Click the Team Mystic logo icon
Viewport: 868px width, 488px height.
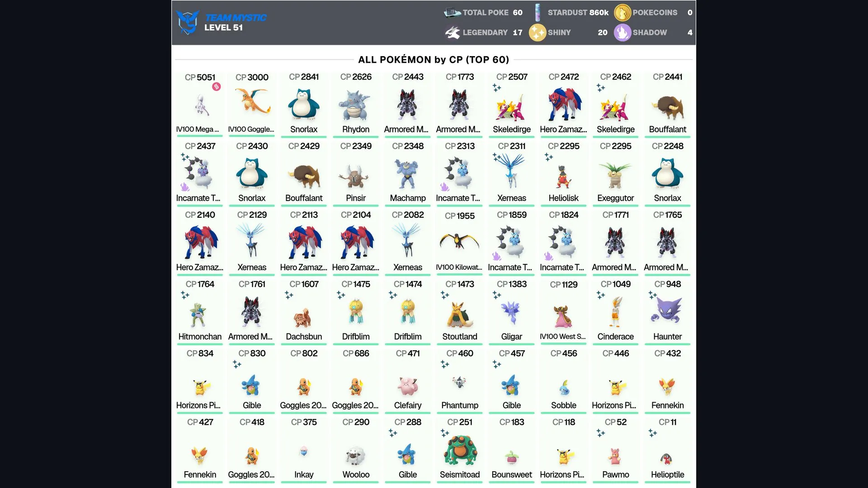[187, 22]
